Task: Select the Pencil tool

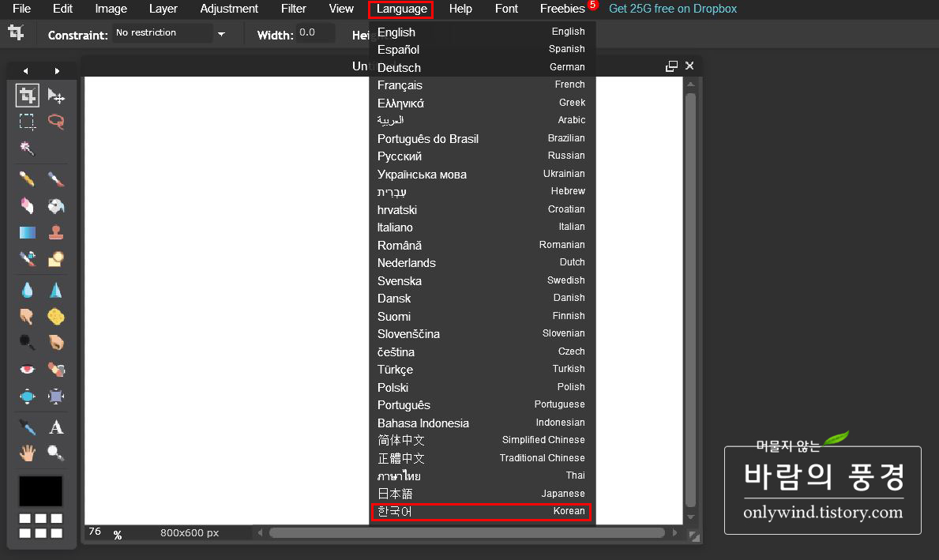Action: pyautogui.click(x=27, y=179)
